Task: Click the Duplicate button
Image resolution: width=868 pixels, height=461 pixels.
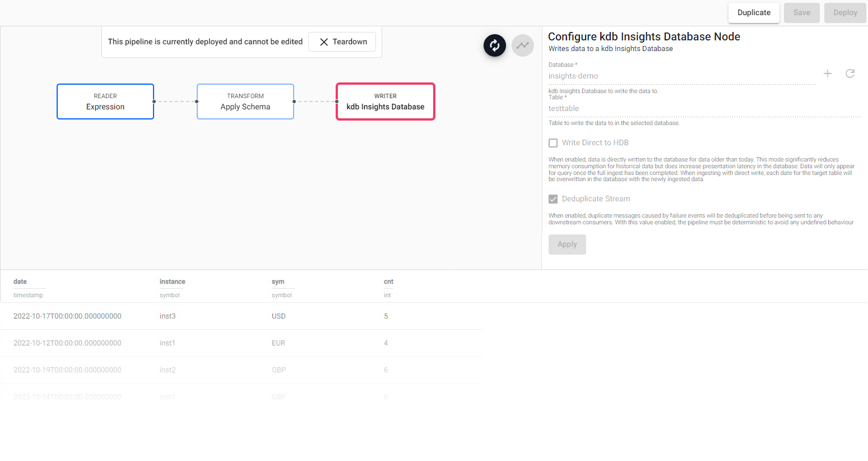Action: pos(754,12)
